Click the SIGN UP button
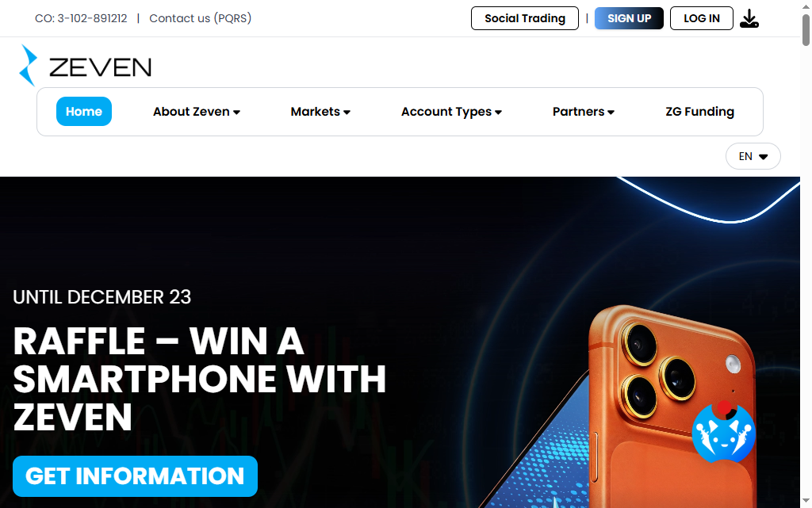This screenshot has width=812, height=508. [629, 18]
